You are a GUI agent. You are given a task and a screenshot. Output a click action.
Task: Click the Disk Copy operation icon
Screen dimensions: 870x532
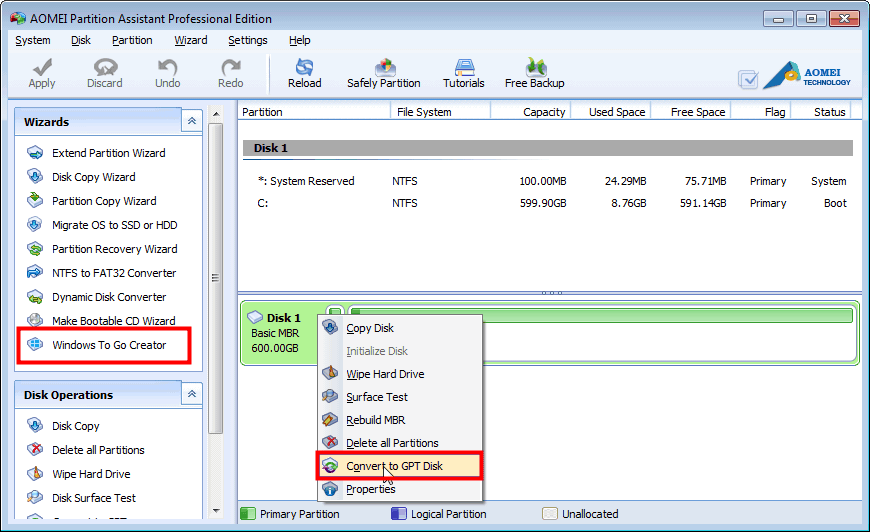[35, 425]
